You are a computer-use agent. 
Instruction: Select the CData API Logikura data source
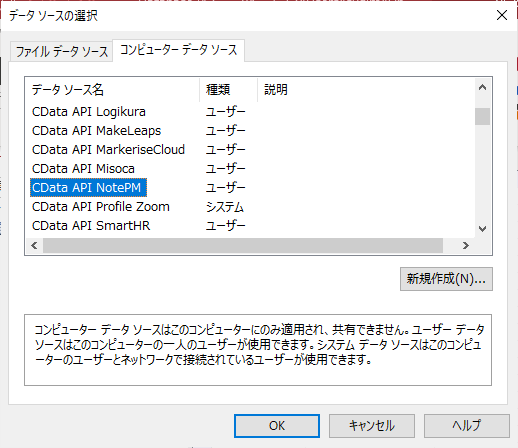89,112
